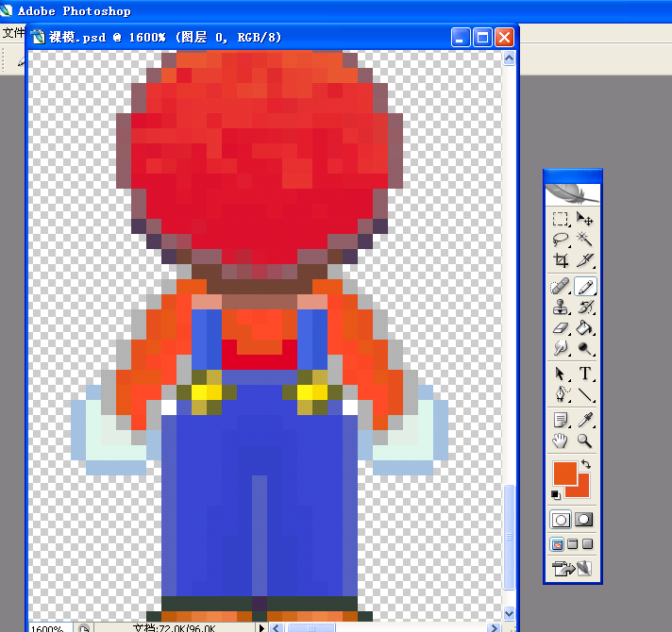672x632 pixels.
Task: Click the horizontal scrollbar thumb
Action: pos(311,627)
